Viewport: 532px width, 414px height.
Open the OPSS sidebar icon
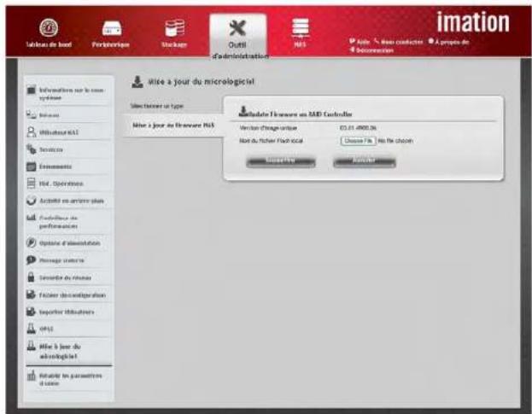click(32, 329)
